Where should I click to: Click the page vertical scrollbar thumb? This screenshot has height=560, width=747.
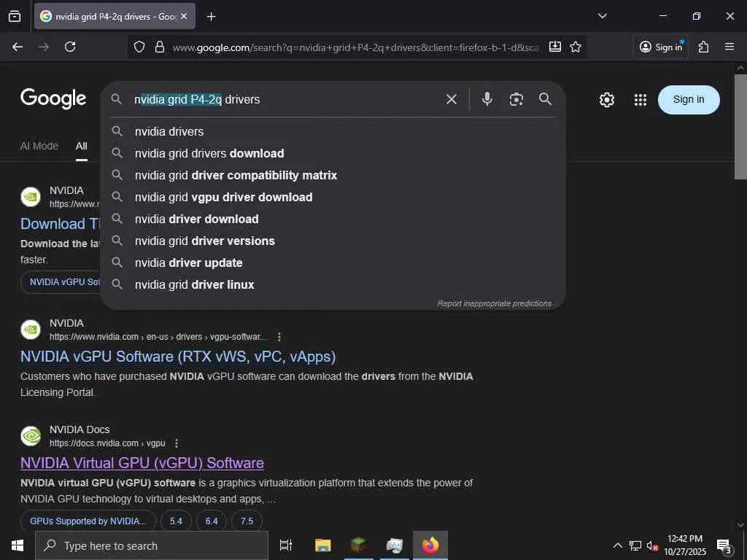point(740,127)
